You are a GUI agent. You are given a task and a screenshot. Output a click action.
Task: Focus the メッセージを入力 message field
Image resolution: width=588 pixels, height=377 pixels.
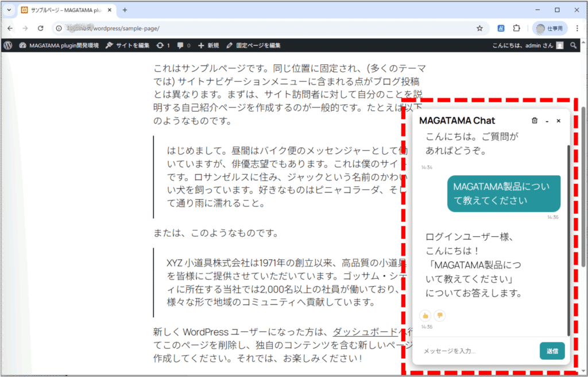click(x=477, y=351)
